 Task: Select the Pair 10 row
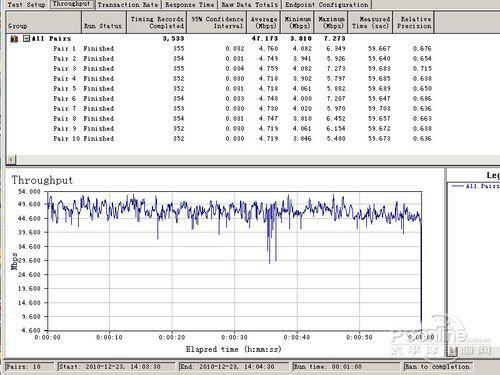tap(220, 139)
